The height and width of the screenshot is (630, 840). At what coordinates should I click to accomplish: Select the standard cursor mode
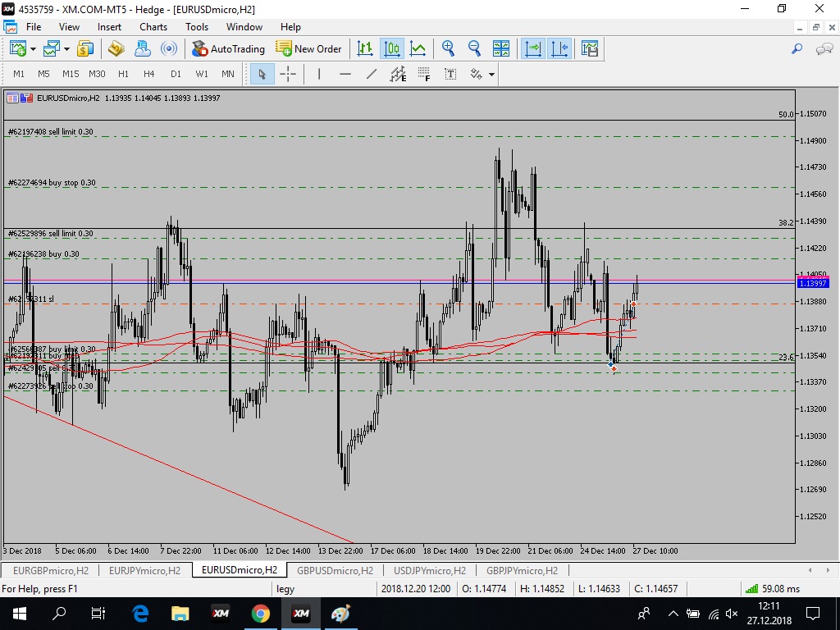point(262,74)
